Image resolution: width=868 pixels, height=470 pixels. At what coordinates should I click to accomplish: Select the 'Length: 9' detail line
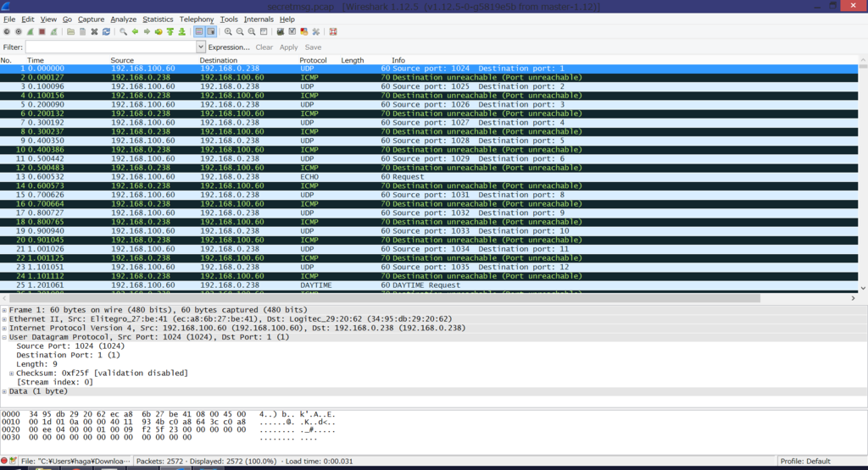(x=36, y=364)
